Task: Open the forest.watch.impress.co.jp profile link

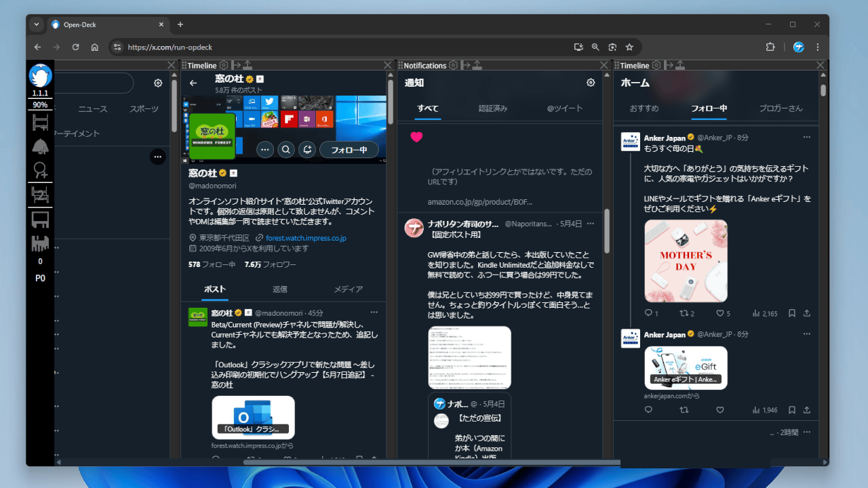Action: tap(306, 238)
